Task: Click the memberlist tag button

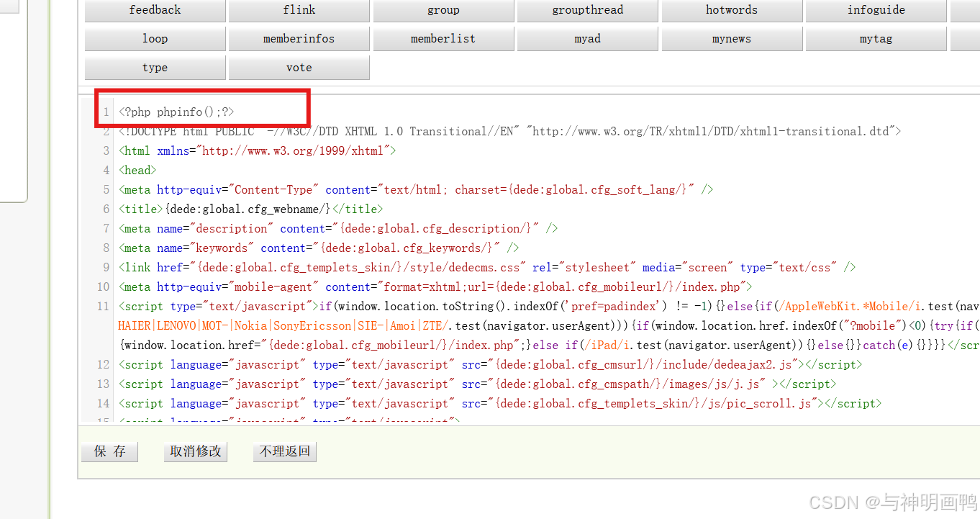Action: (443, 39)
